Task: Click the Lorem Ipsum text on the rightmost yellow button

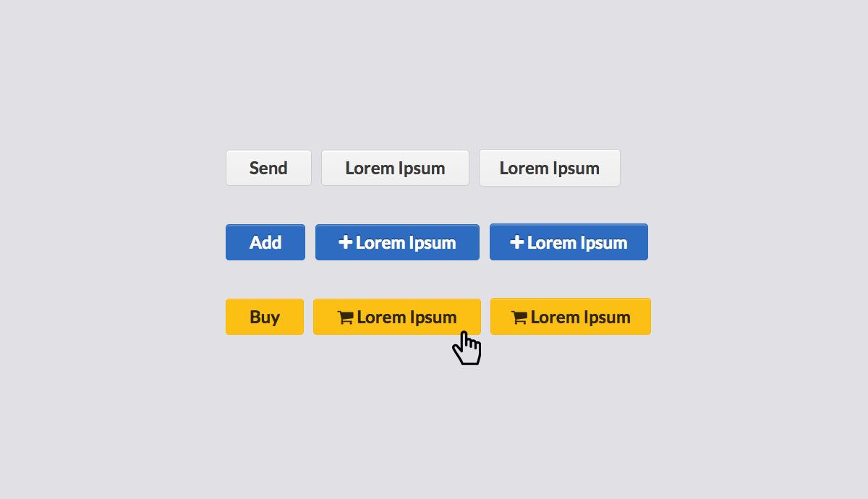Action: pyautogui.click(x=581, y=317)
